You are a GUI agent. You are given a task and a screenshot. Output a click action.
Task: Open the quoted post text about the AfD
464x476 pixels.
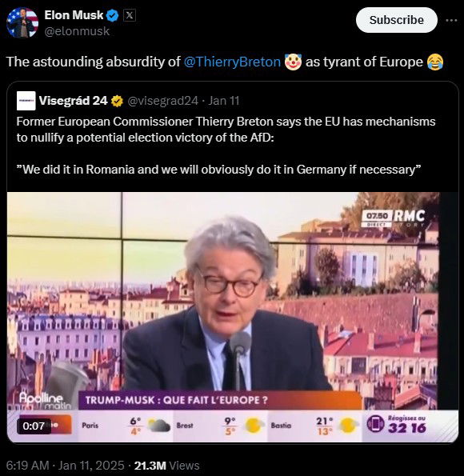click(226, 146)
